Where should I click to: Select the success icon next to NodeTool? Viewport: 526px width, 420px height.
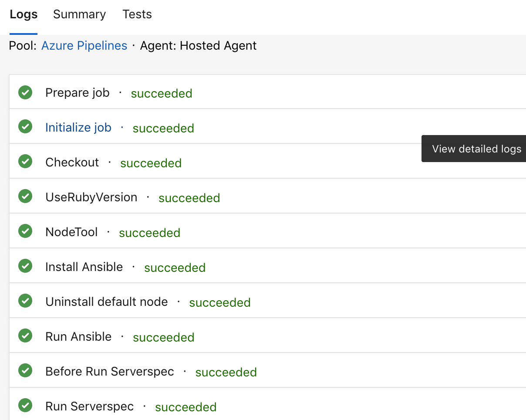point(25,231)
